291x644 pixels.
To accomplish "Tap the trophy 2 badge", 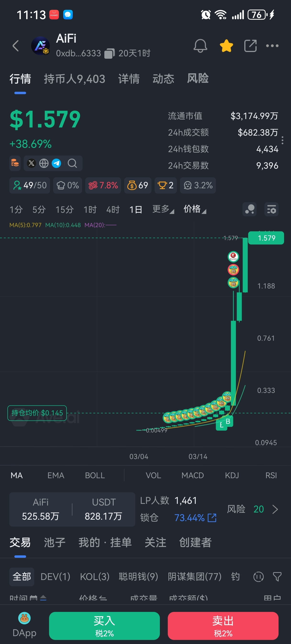I will [x=166, y=185].
